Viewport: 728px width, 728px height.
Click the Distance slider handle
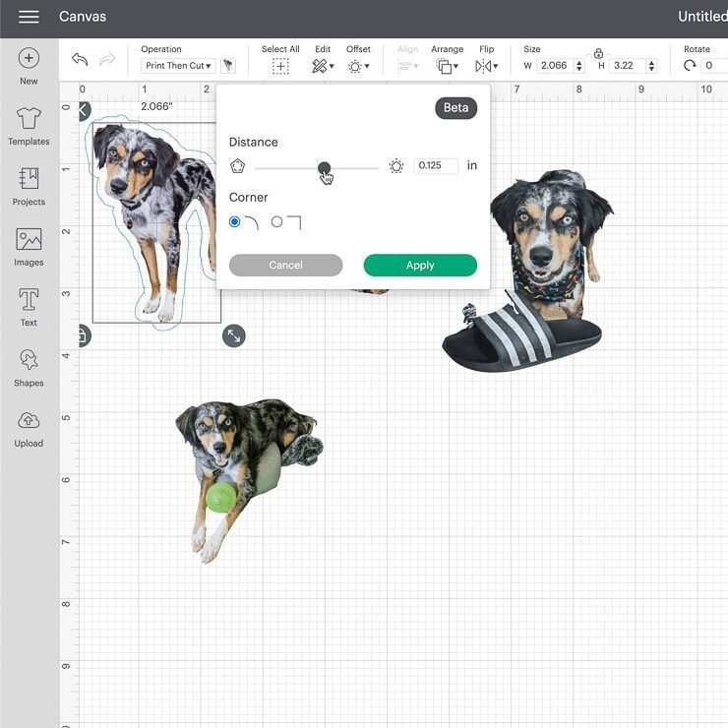[324, 168]
